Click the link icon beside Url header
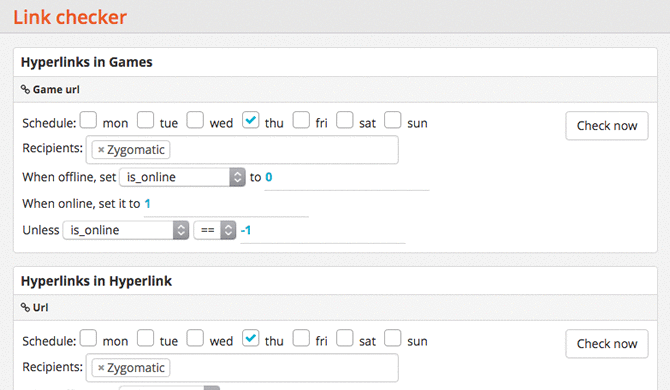670x390 pixels. point(25,307)
